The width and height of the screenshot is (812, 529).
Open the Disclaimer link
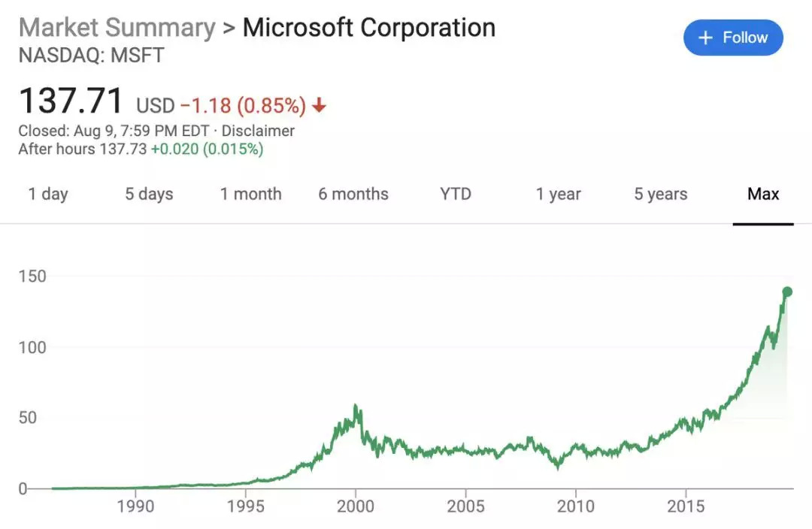pyautogui.click(x=258, y=131)
